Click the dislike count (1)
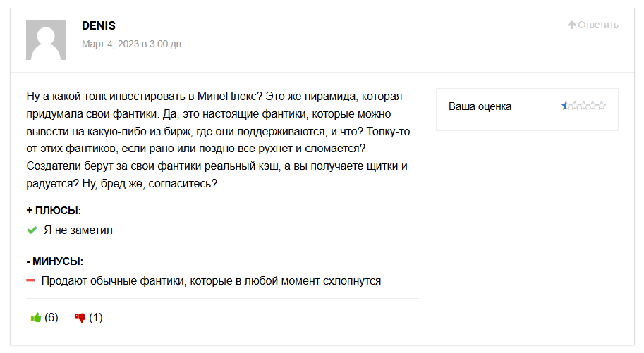644x353 pixels. pos(96,317)
